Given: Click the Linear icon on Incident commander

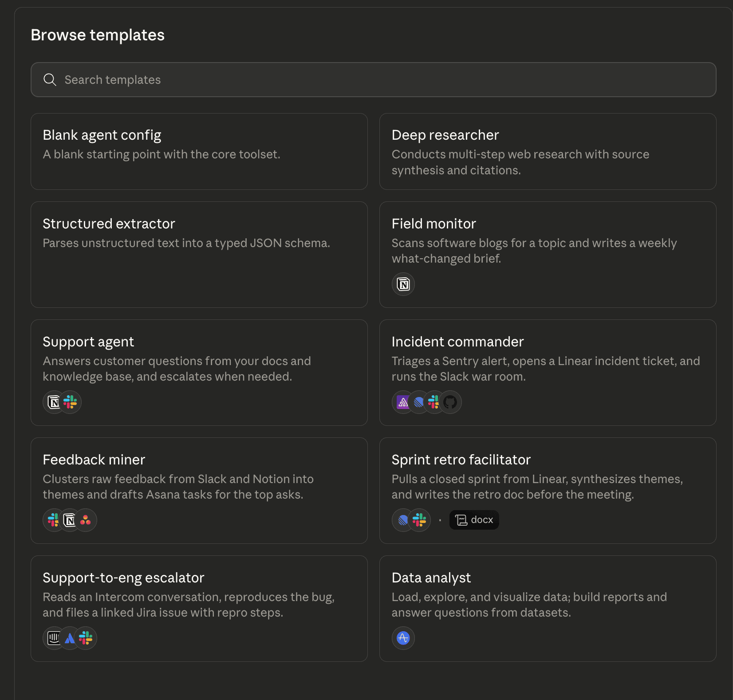Looking at the screenshot, I should coord(418,402).
